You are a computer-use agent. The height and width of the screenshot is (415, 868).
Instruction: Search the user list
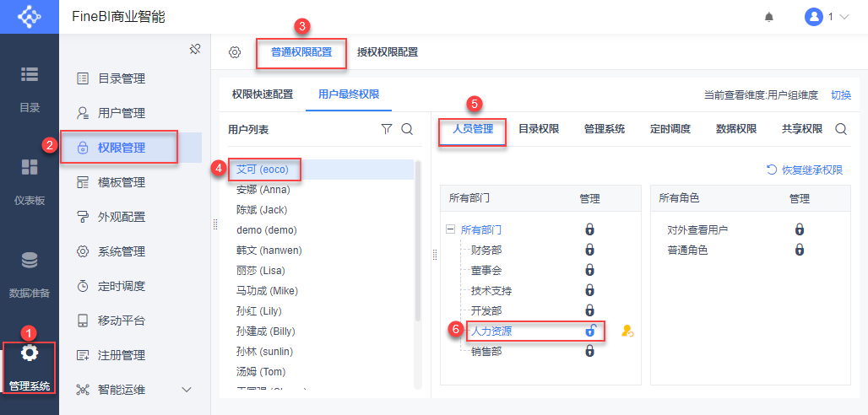pyautogui.click(x=406, y=129)
